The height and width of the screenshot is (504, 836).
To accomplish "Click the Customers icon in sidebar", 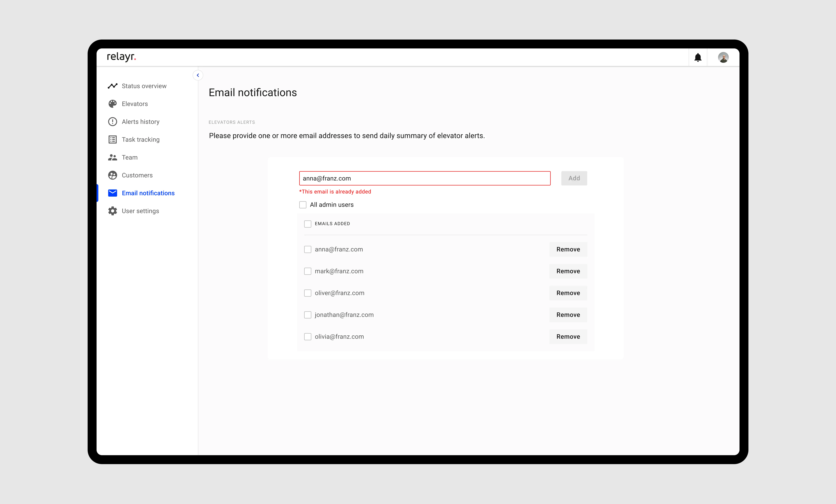I will [x=112, y=175].
